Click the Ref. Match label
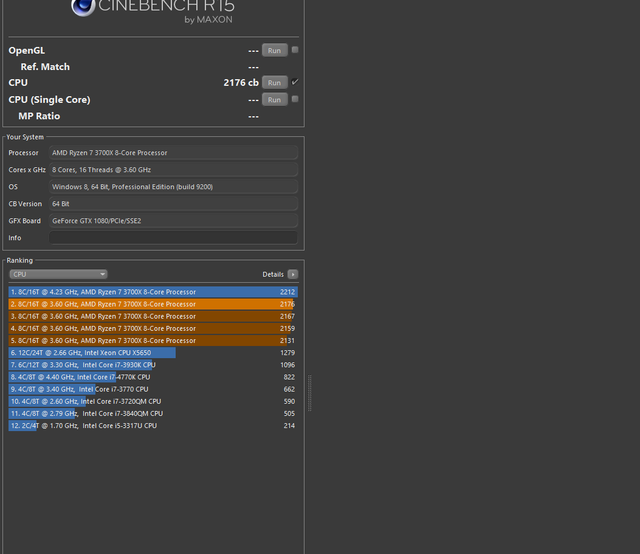The width and height of the screenshot is (640, 554). coord(45,67)
